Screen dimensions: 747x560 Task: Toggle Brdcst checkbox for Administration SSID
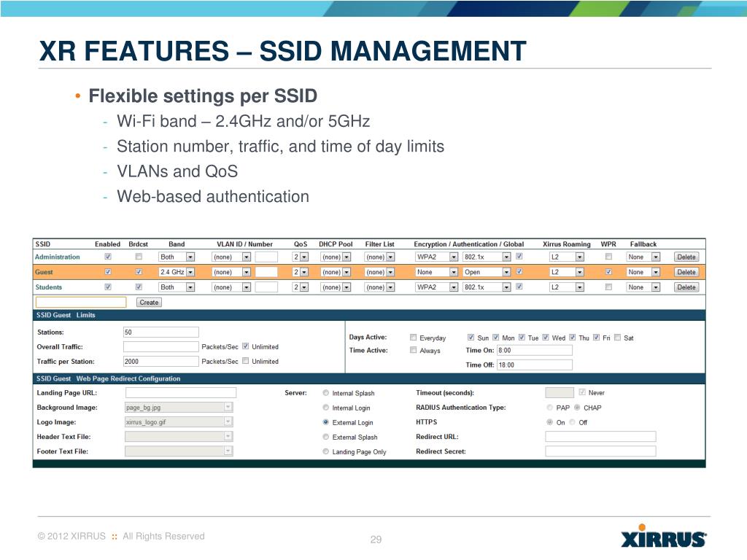tap(139, 256)
